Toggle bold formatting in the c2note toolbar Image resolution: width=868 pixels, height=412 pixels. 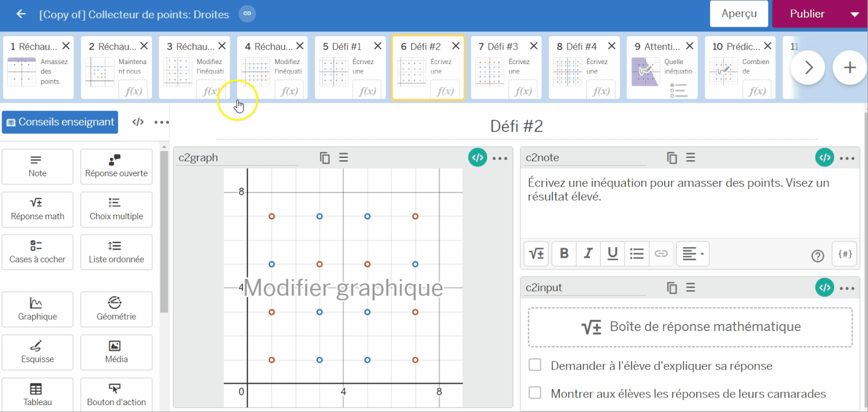pos(563,253)
